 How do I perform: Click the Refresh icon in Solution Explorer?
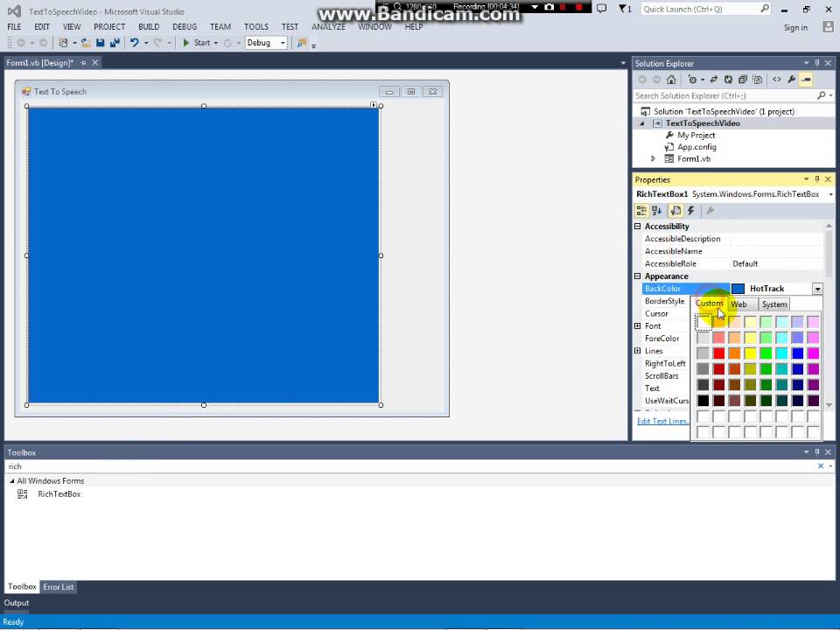pyautogui.click(x=728, y=80)
